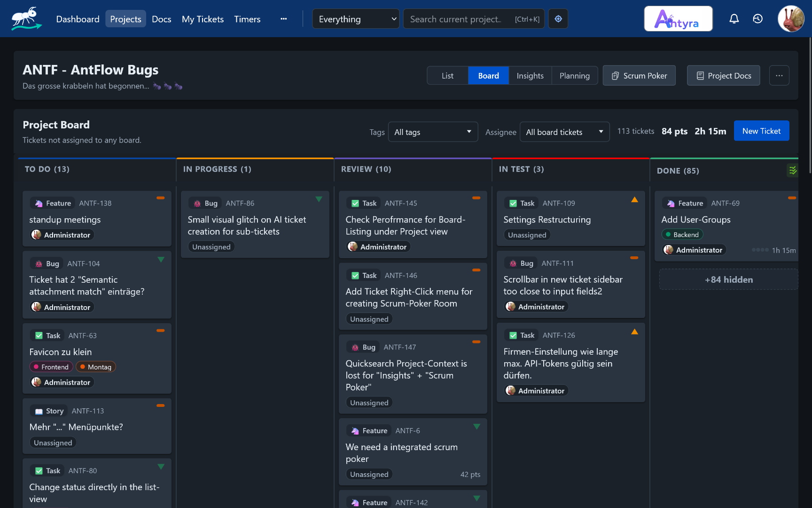812x508 pixels.
Task: Click Task type badge on ANTF-145
Action: 364,203
